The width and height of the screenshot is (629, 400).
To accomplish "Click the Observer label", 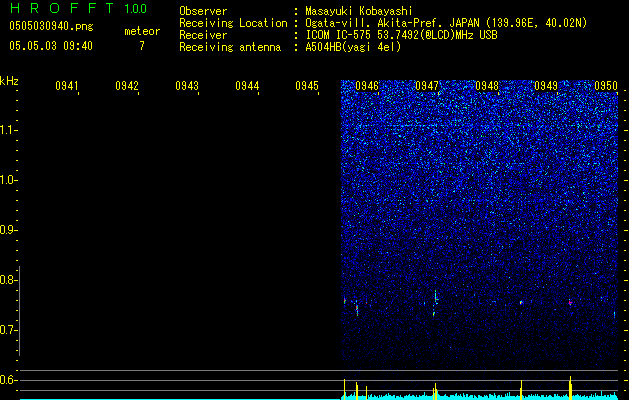I will (203, 11).
